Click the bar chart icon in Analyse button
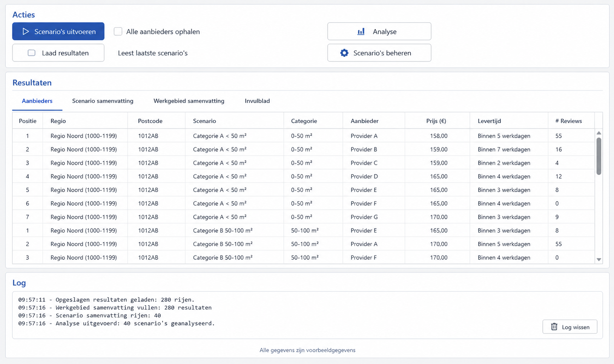Screen dimensions: 614x364 tap(361, 32)
